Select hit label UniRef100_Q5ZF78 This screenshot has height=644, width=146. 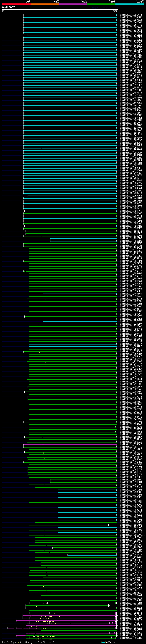point(131,321)
